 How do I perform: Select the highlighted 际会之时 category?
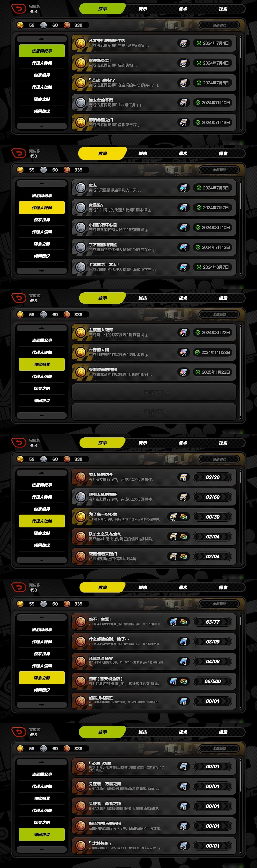[42, 678]
